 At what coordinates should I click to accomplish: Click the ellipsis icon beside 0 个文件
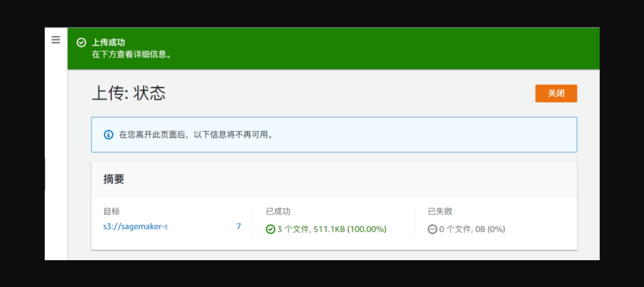click(432, 229)
